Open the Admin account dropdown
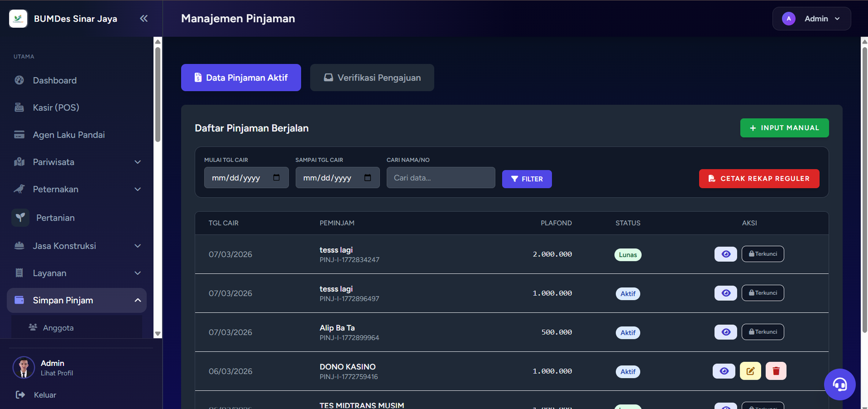The image size is (868, 409). [x=812, y=18]
